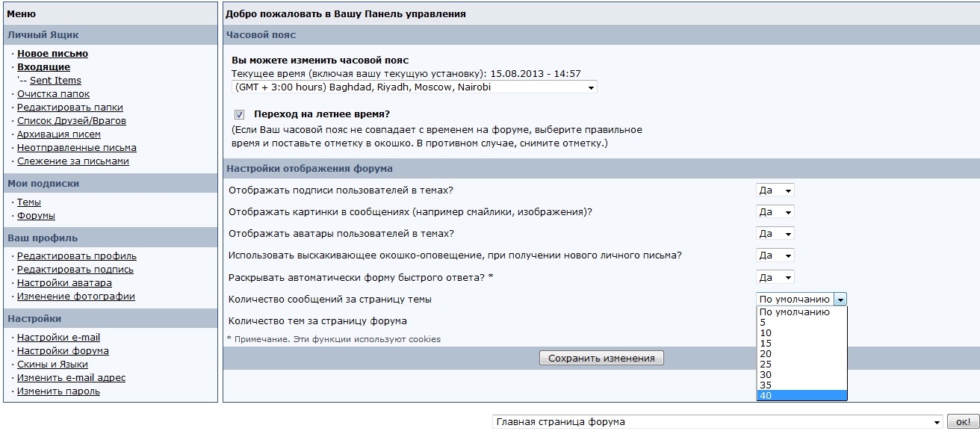Open dropdown for displaying user signatures

point(775,190)
